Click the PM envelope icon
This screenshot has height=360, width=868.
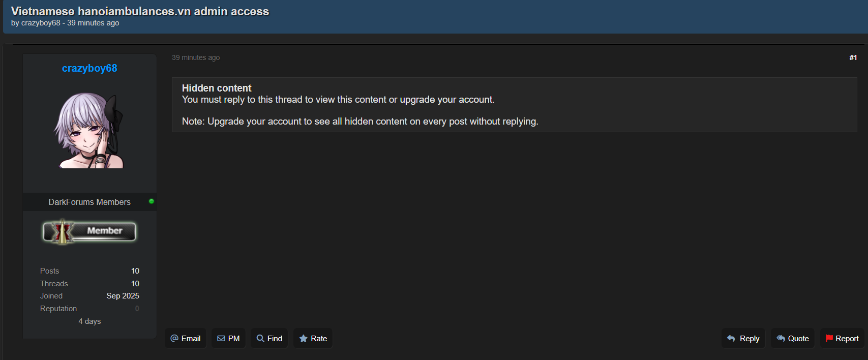221,339
